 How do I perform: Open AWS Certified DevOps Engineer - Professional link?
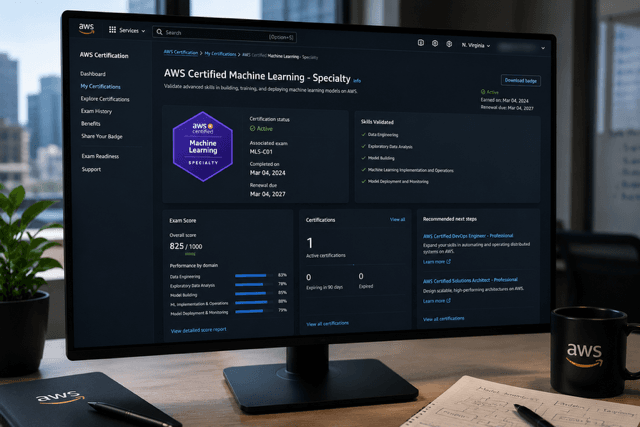click(x=468, y=236)
